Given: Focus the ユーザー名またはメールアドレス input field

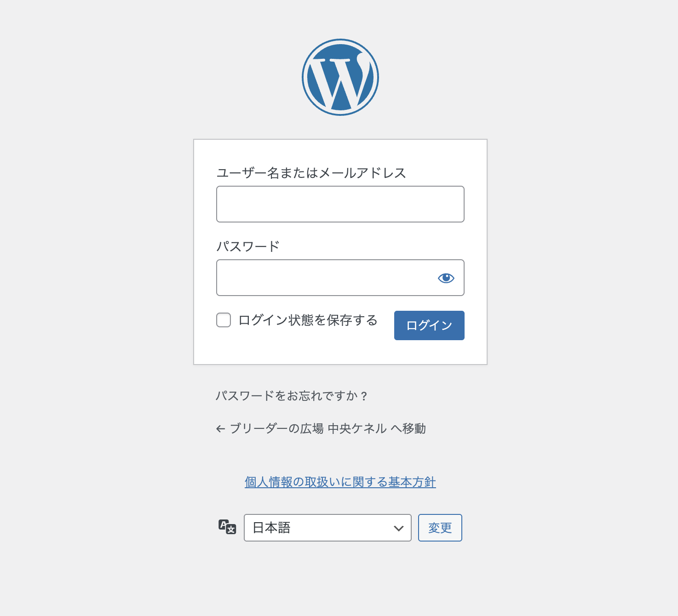Looking at the screenshot, I should pos(340,204).
